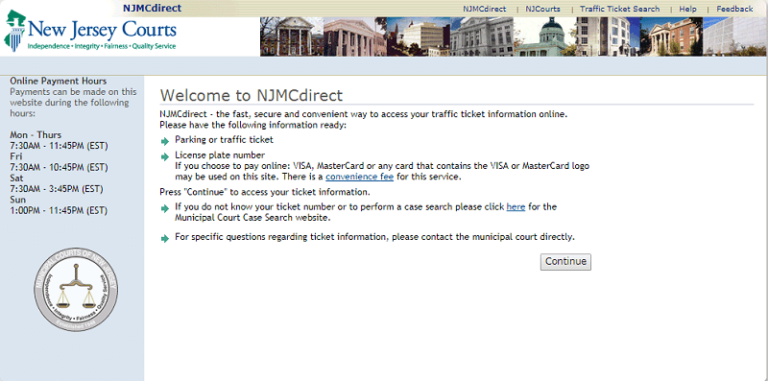768x381 pixels.
Task: Click the 'Mon - Thurs' hours label
Action: [x=36, y=135]
